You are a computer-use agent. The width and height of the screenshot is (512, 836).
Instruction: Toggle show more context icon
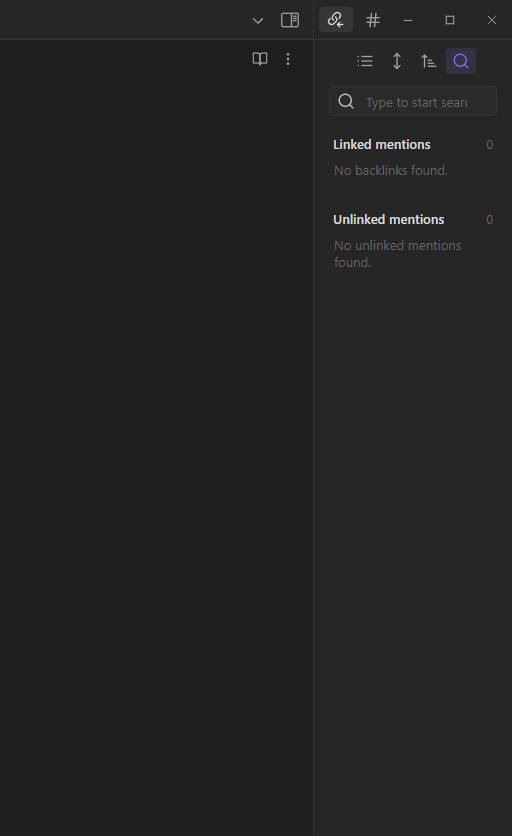coord(397,61)
